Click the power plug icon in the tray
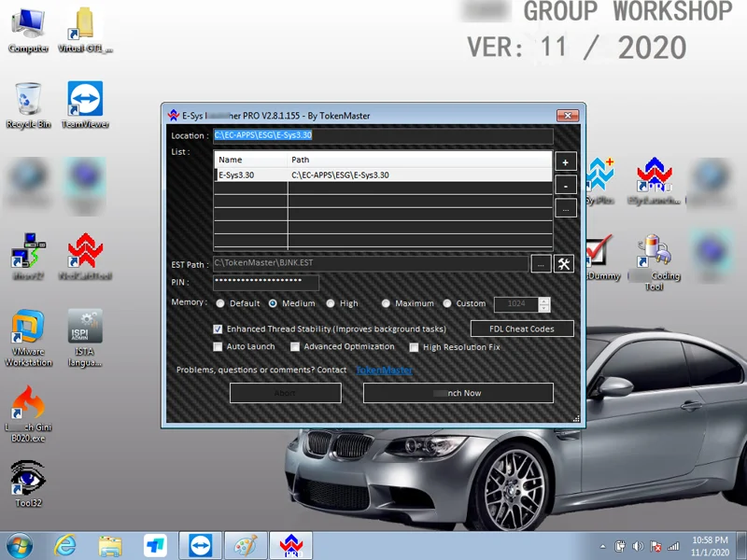The width and height of the screenshot is (747, 560). (620, 547)
